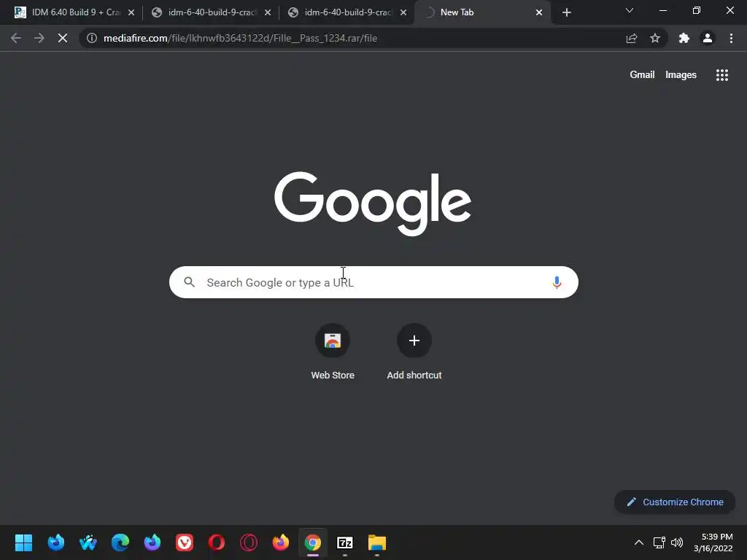Click the forward navigation arrow

coord(39,38)
